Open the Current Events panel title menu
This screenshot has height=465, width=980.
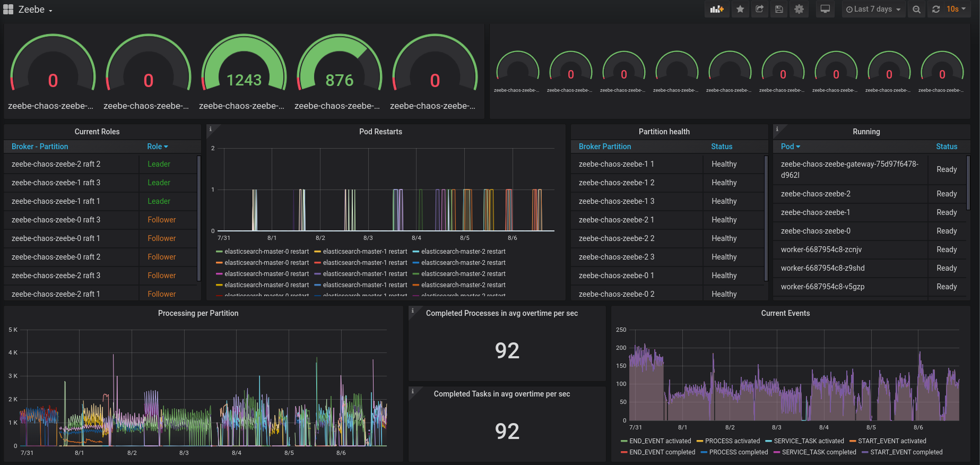785,313
